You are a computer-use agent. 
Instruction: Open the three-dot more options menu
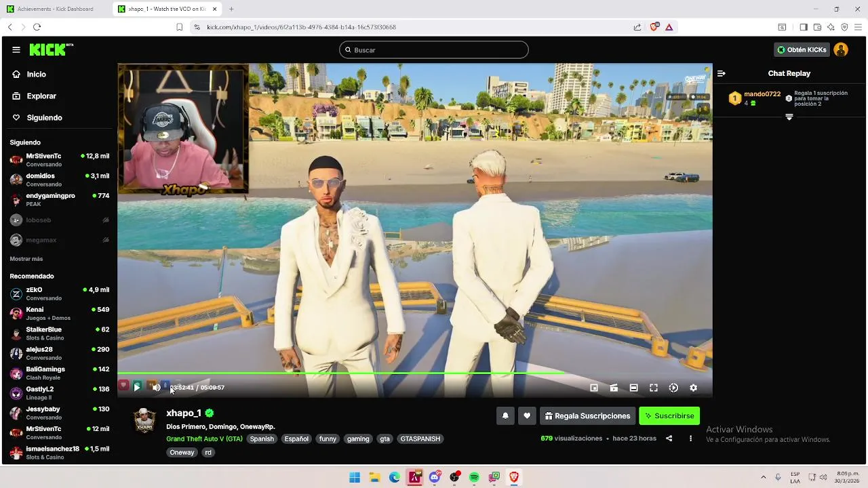[x=690, y=439]
